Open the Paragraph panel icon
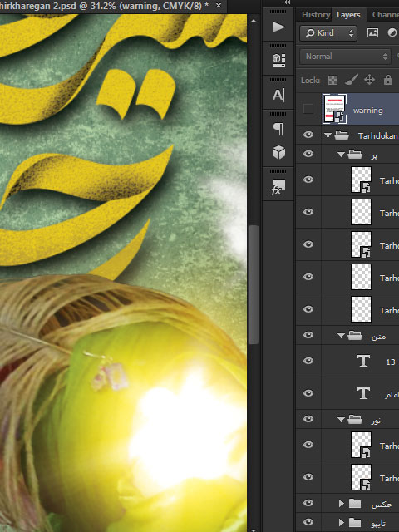This screenshot has width=399, height=532. click(x=278, y=129)
